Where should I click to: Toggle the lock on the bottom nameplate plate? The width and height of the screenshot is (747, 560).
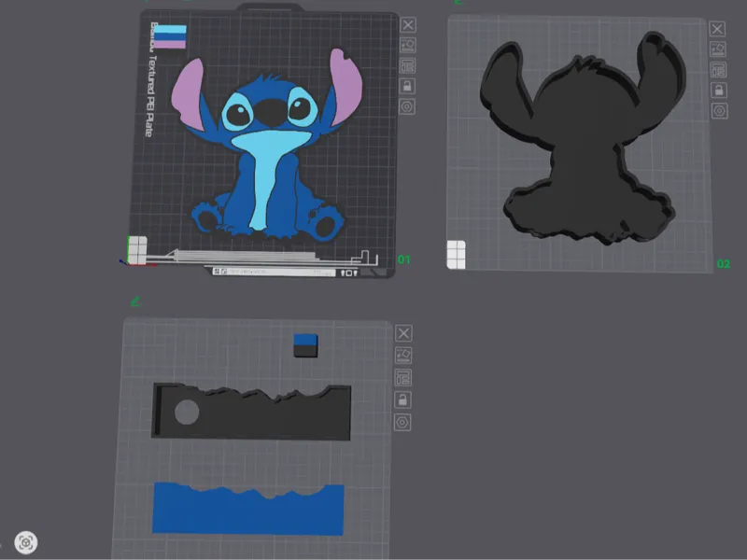tap(402, 400)
